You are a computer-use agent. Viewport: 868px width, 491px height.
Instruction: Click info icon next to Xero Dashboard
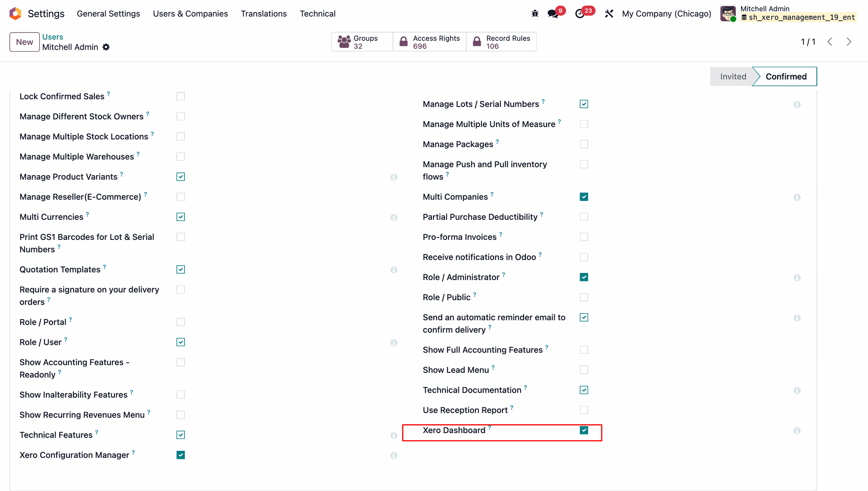click(797, 431)
